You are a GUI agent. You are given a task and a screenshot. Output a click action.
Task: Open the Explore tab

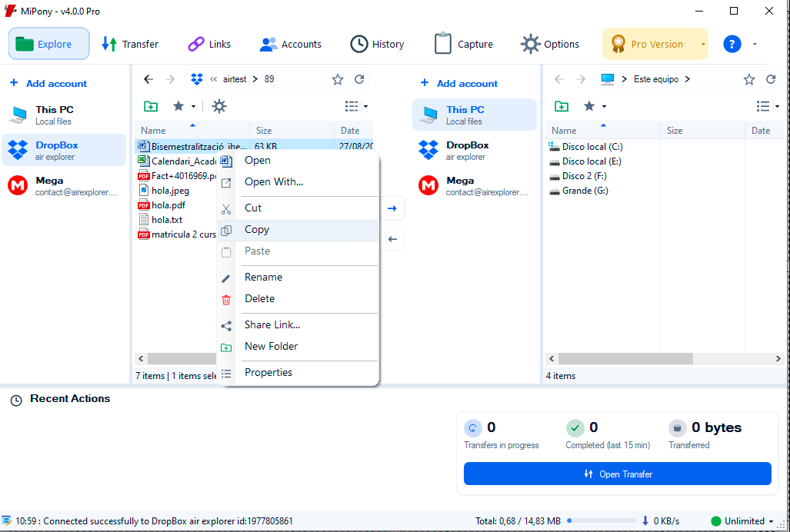pyautogui.click(x=49, y=45)
